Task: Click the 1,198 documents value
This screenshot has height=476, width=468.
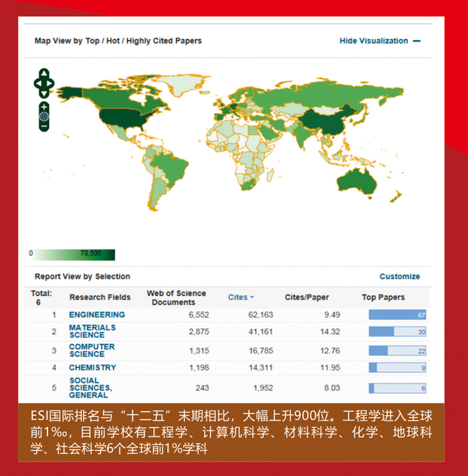Action: coord(199,368)
